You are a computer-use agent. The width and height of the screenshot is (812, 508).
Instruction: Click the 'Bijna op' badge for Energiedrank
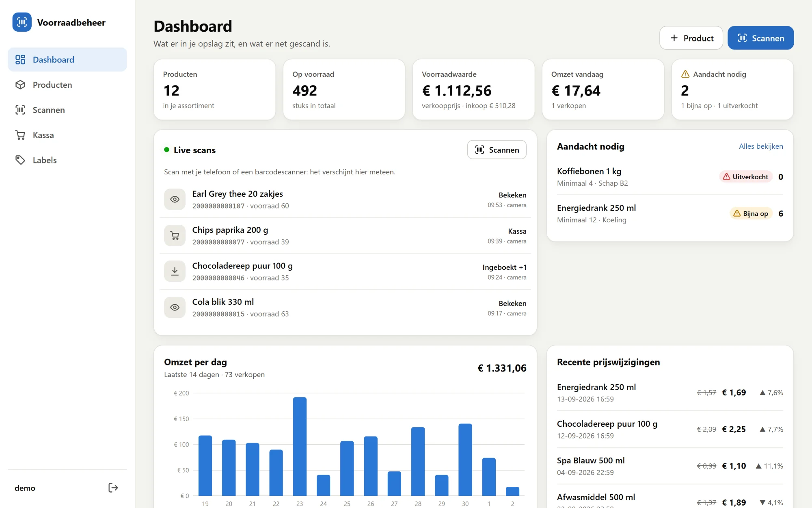pyautogui.click(x=751, y=213)
